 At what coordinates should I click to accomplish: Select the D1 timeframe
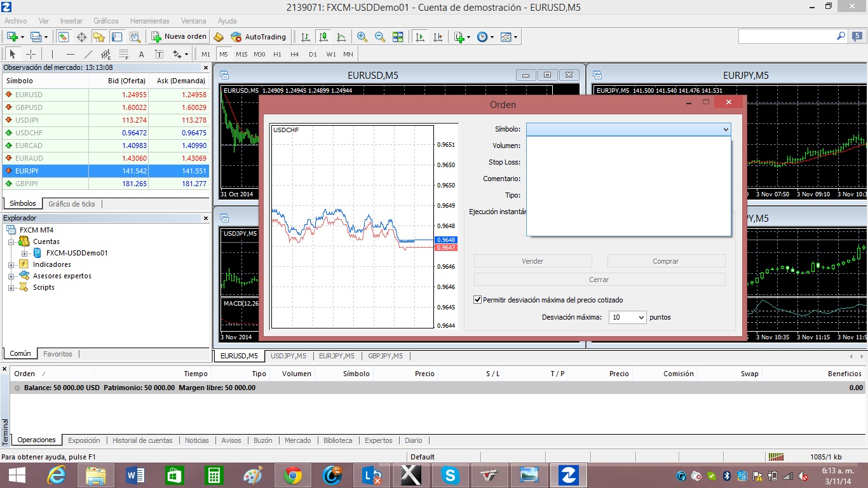click(x=313, y=54)
